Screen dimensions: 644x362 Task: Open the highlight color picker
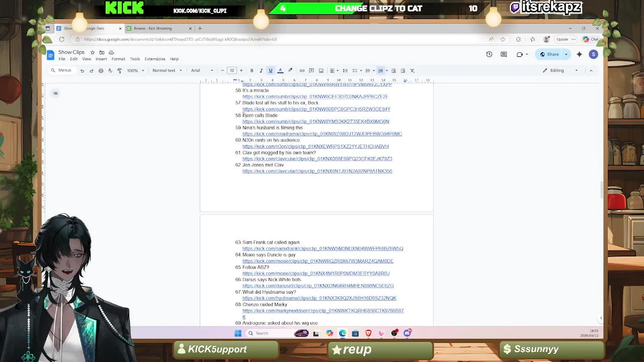pyautogui.click(x=290, y=70)
